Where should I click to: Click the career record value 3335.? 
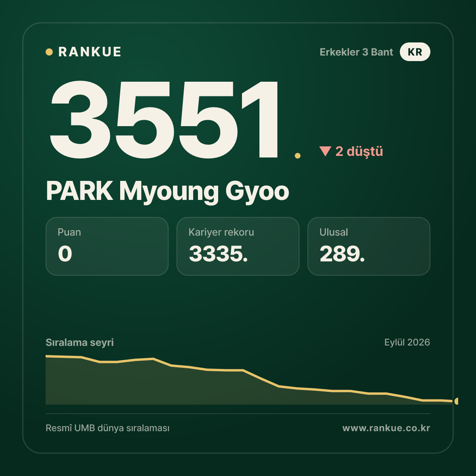pos(219,254)
